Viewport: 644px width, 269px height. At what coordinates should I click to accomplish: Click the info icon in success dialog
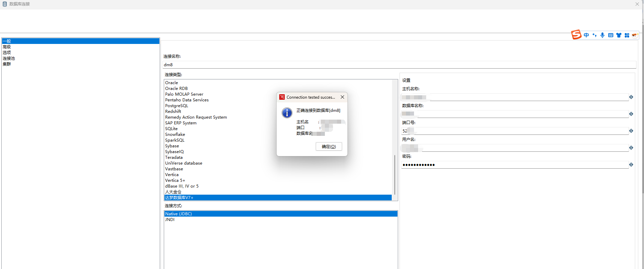click(287, 113)
